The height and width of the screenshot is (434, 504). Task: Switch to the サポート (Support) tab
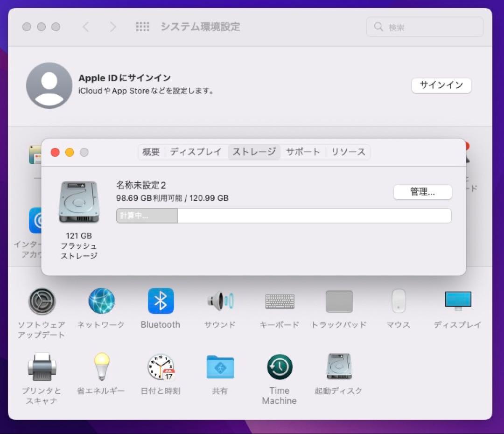click(x=303, y=152)
